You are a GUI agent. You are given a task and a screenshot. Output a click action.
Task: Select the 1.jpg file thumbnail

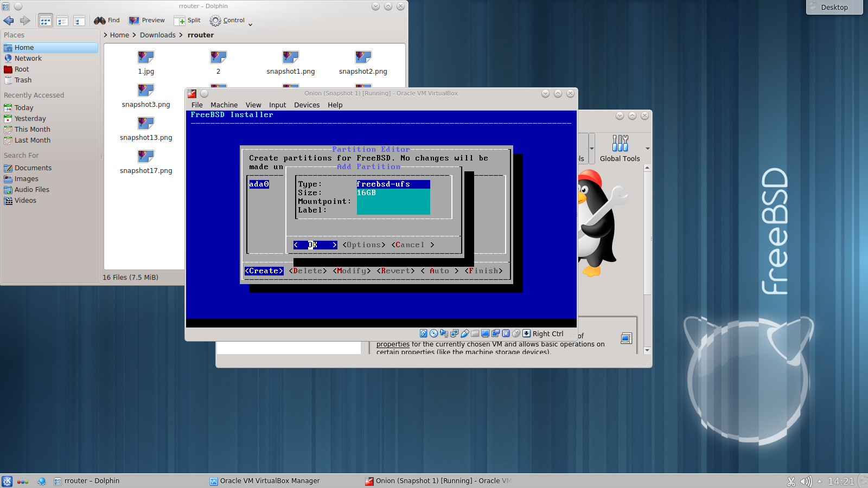[x=146, y=57]
